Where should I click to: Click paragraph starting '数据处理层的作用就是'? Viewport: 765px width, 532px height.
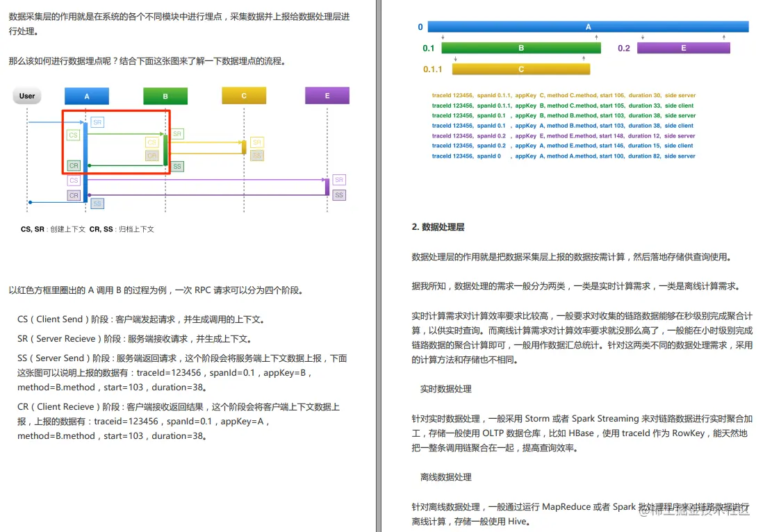point(572,257)
